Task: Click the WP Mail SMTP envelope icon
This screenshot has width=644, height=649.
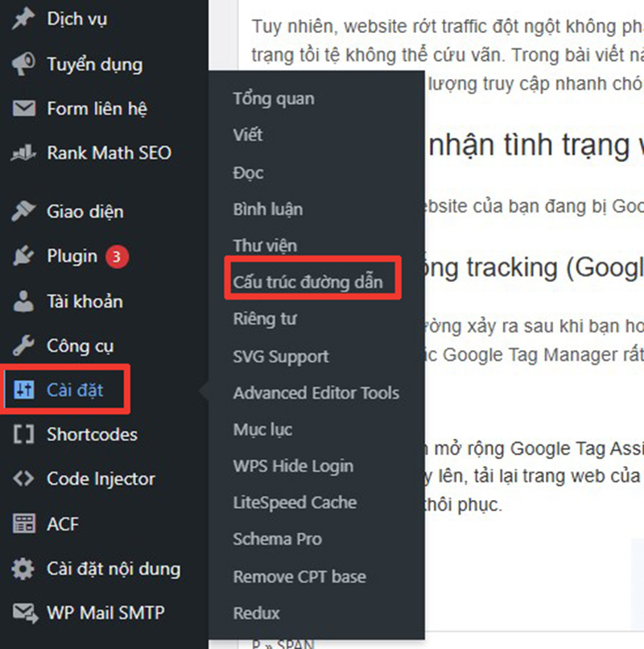Action: coord(25,613)
